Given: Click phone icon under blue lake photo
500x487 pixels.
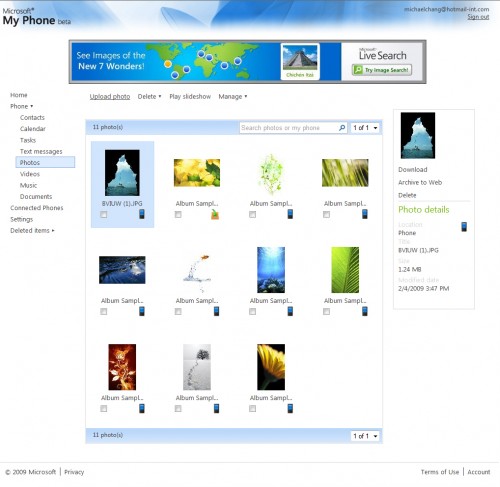Looking at the screenshot, I should coord(142,311).
